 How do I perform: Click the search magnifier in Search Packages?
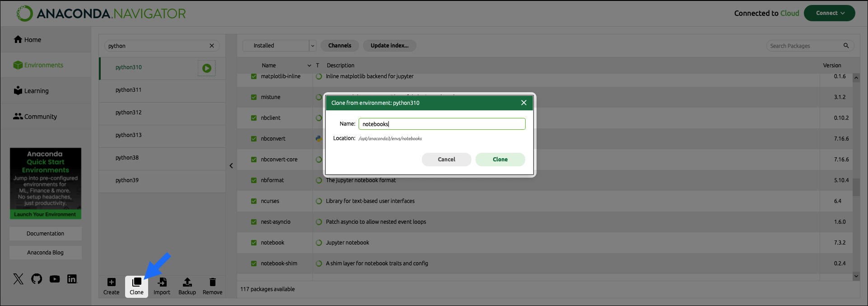pos(846,46)
